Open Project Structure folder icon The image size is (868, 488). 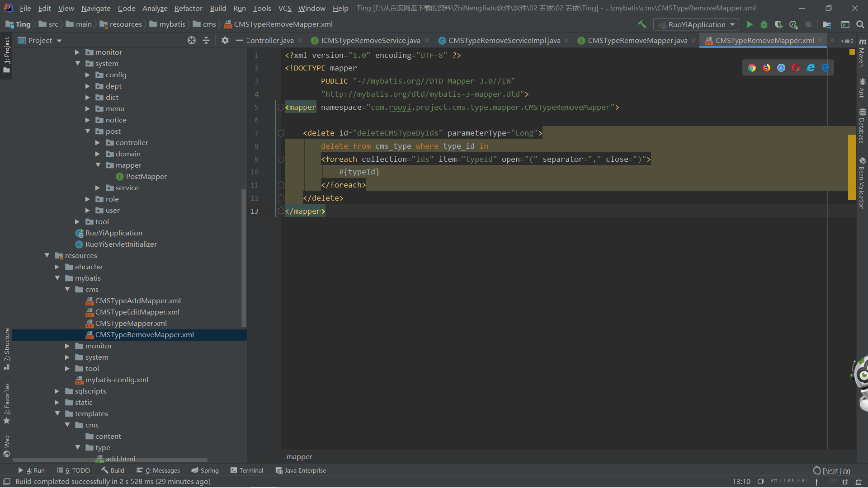827,24
